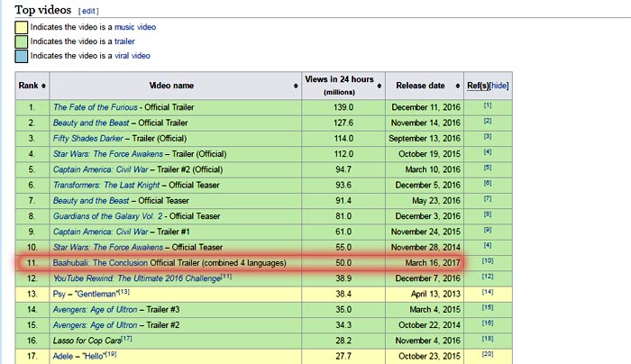Screen dimensions: 631x364
Task: Open Star Wars: The Force Awakens Trailer (Official) link
Action: tap(108, 154)
